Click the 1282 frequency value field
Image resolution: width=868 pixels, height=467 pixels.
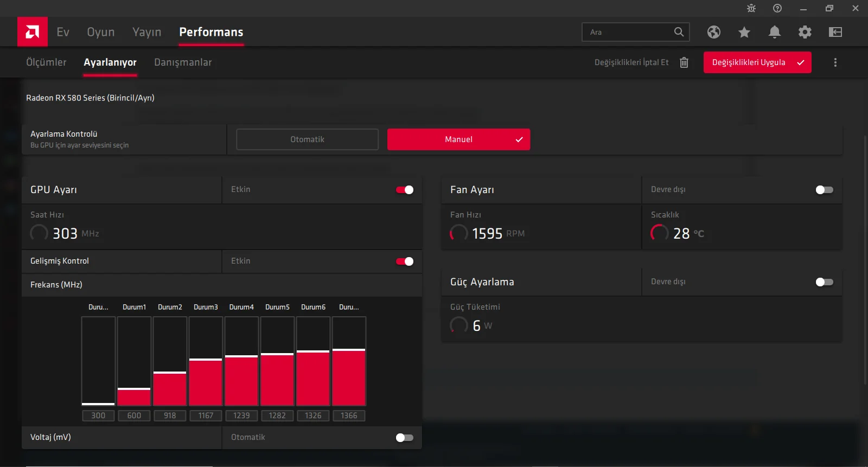coord(277,415)
